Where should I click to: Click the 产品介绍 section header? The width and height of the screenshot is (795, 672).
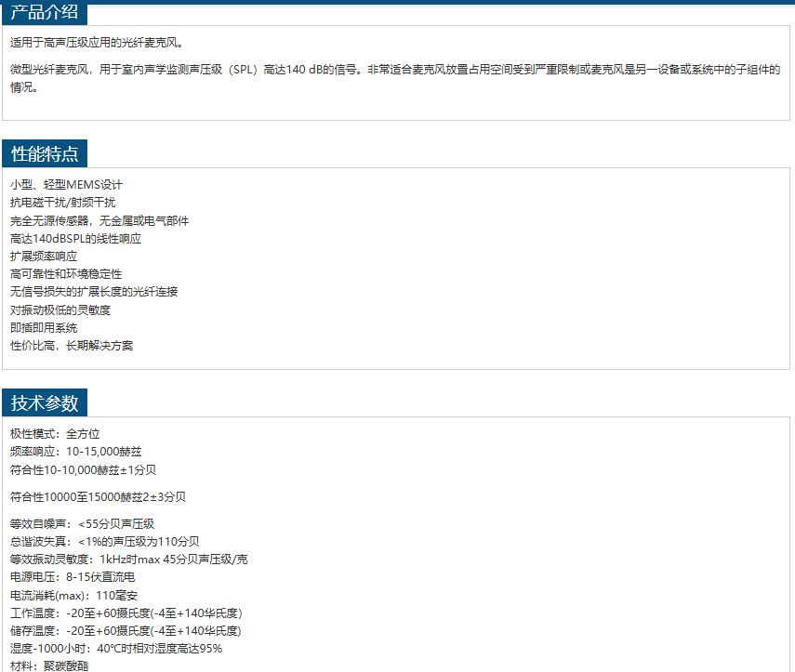[x=45, y=13]
